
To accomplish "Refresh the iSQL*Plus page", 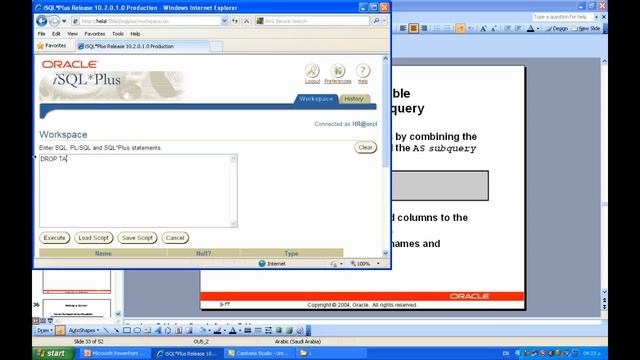I will tap(235, 21).
